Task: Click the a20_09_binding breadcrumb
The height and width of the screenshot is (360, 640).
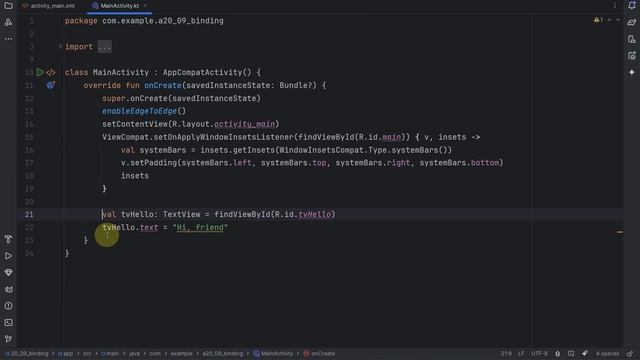Action: click(222, 353)
